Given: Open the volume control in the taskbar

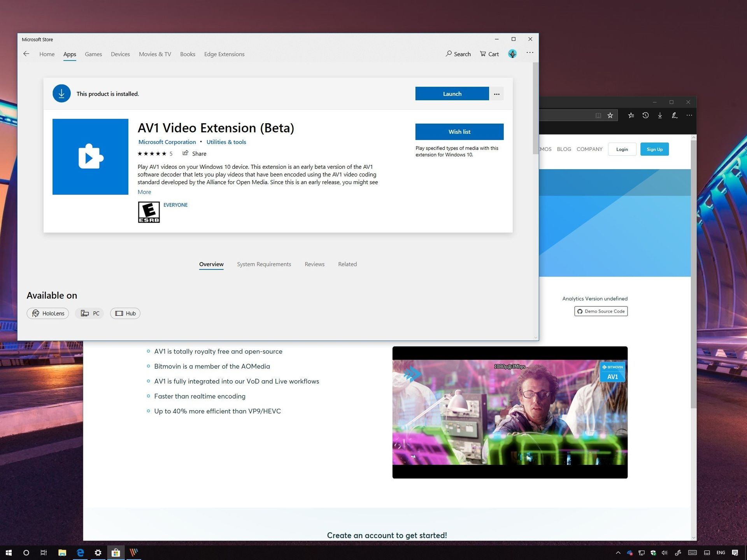Looking at the screenshot, I should pos(665,552).
